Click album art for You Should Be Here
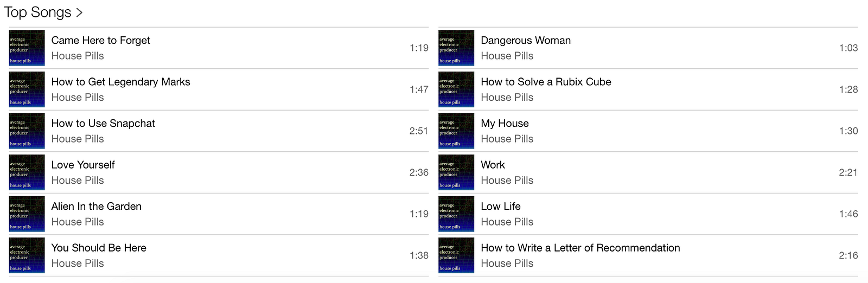 [27, 255]
